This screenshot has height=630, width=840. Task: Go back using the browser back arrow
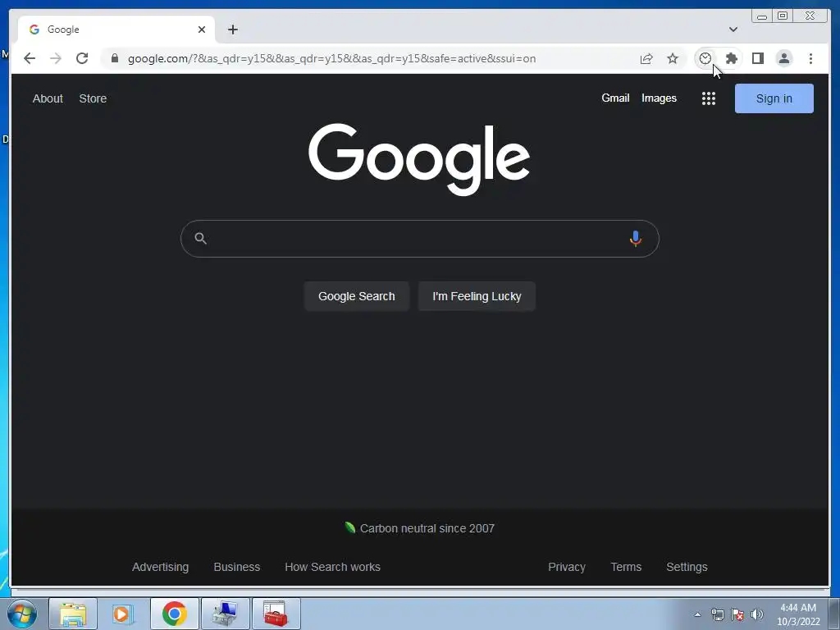(x=30, y=58)
